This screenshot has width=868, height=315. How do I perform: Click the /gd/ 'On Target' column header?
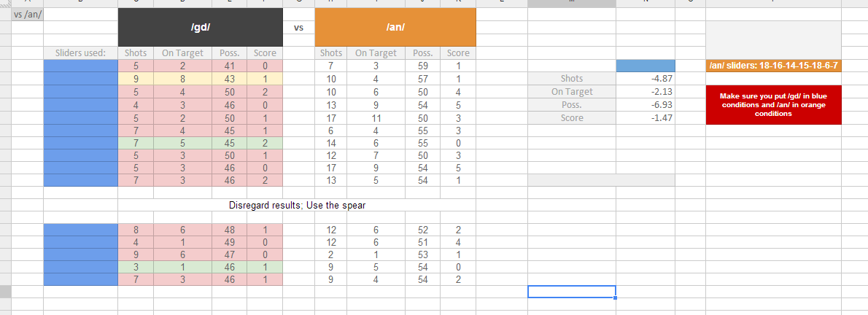[182, 53]
